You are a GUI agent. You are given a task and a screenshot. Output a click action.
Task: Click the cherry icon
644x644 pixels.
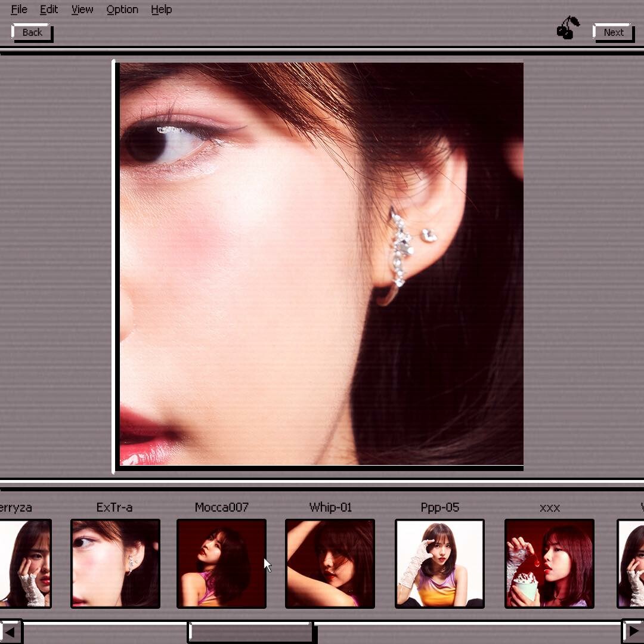tap(568, 27)
